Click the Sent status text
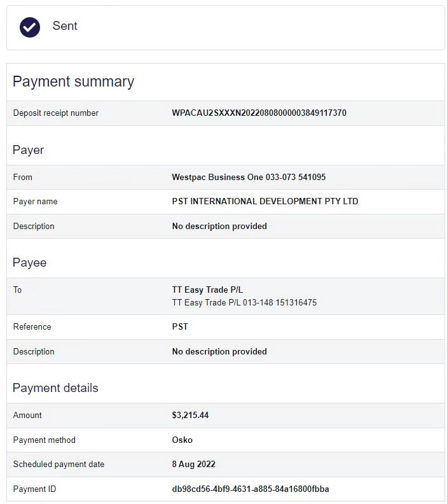The width and height of the screenshot is (447, 504). tap(65, 25)
